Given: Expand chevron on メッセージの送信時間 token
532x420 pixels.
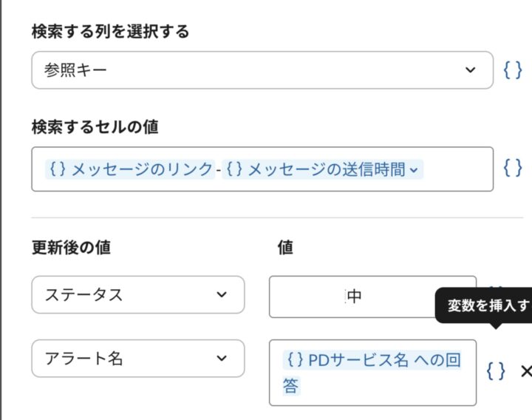Looking at the screenshot, I should coord(415,170).
